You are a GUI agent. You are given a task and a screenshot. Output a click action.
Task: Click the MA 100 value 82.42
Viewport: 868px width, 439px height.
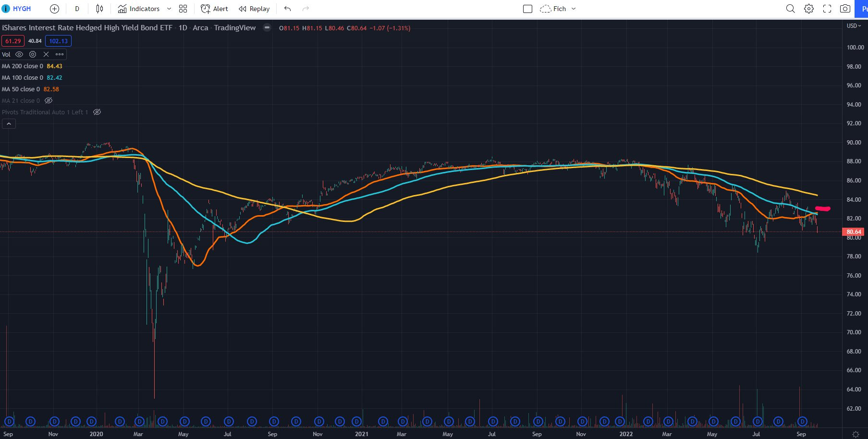pyautogui.click(x=54, y=78)
